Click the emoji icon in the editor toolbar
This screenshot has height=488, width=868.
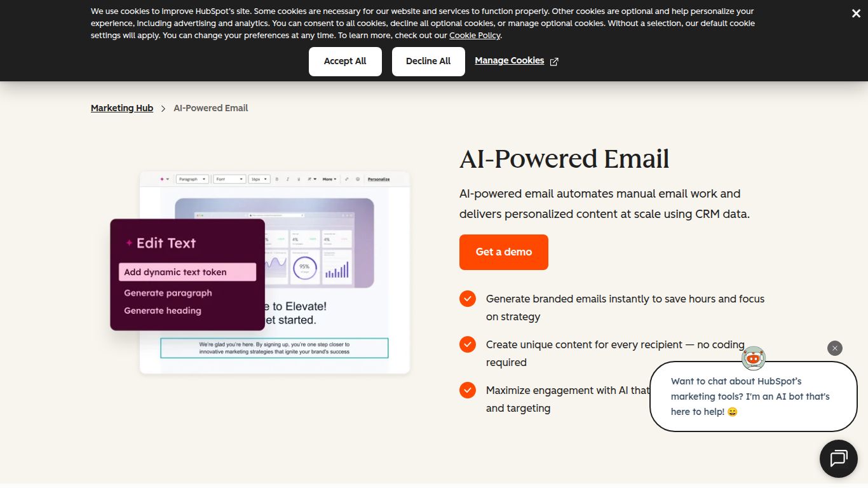pos(357,179)
